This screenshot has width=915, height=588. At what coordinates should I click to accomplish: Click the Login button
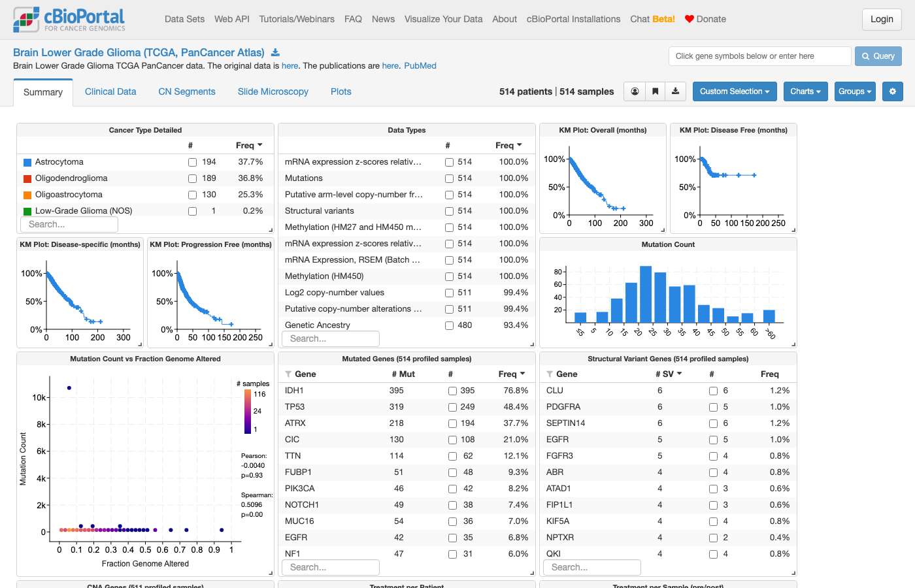[x=882, y=19]
